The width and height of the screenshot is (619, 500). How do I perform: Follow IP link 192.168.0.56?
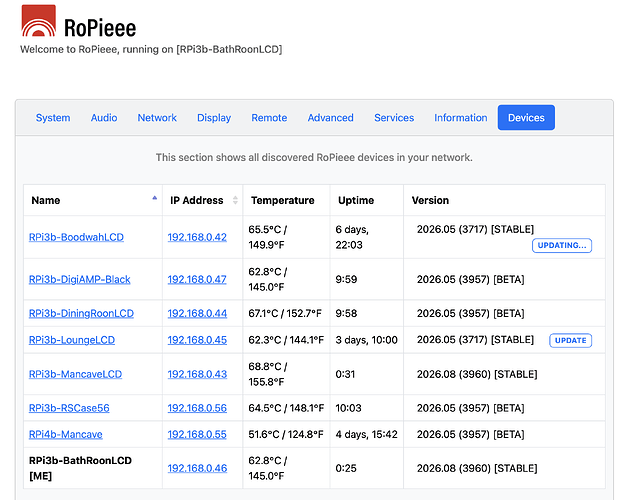[x=197, y=408]
